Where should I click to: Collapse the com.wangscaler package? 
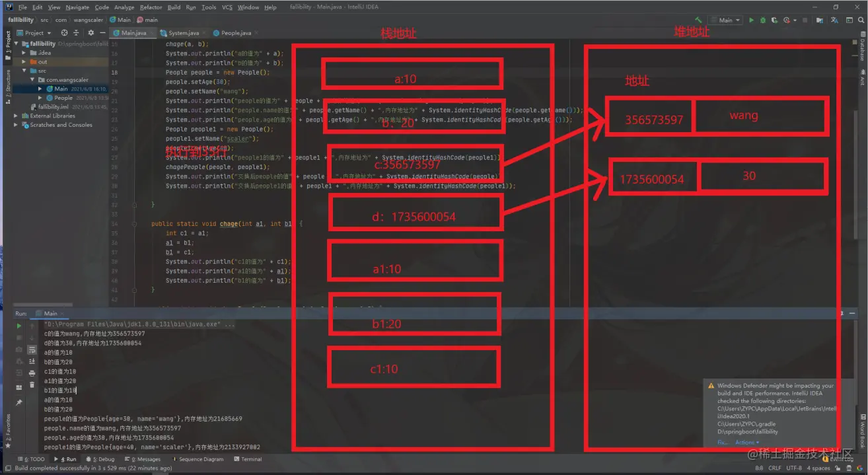click(32, 80)
